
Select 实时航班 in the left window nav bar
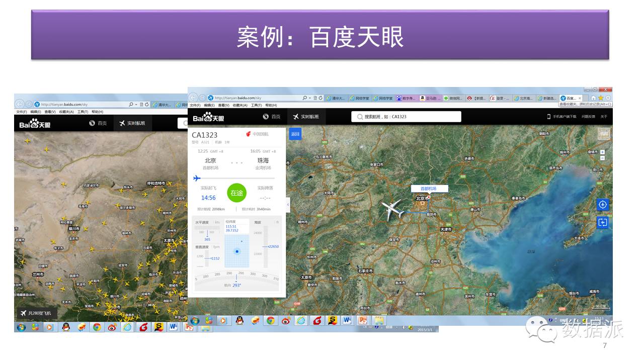click(x=133, y=123)
